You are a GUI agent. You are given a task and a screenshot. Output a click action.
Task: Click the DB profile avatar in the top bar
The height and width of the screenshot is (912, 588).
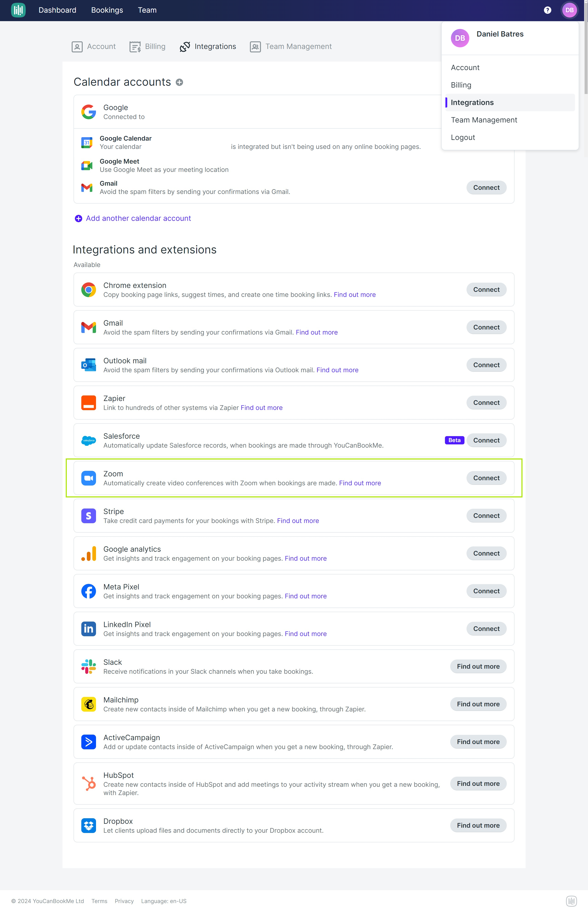569,10
